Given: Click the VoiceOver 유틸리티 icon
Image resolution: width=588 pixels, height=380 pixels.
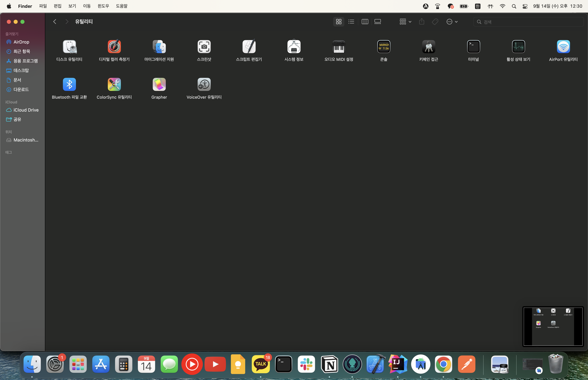Looking at the screenshot, I should tap(204, 85).
